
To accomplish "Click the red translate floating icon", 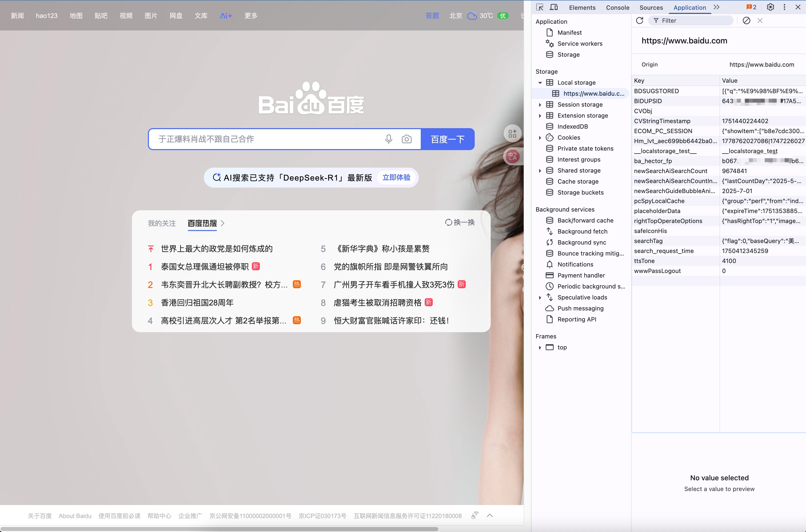I will [512, 156].
